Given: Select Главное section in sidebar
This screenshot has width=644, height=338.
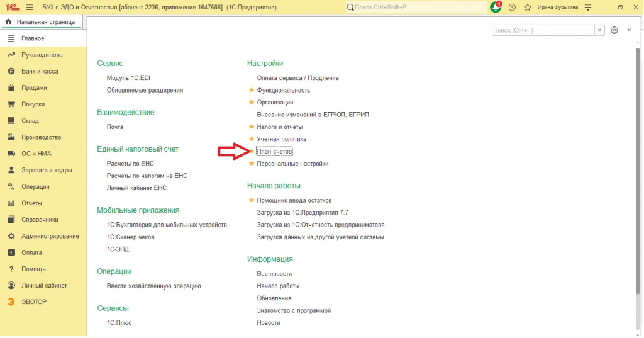Looking at the screenshot, I should (43, 38).
